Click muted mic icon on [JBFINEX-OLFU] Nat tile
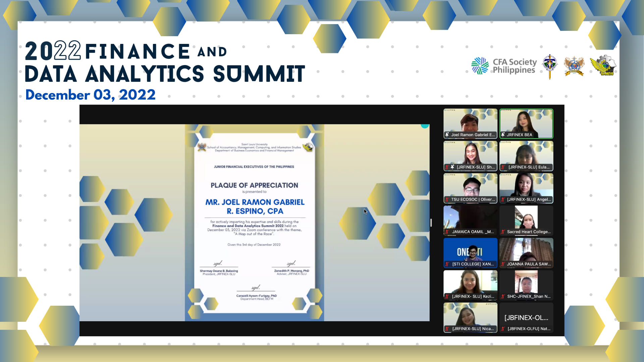 point(503,329)
